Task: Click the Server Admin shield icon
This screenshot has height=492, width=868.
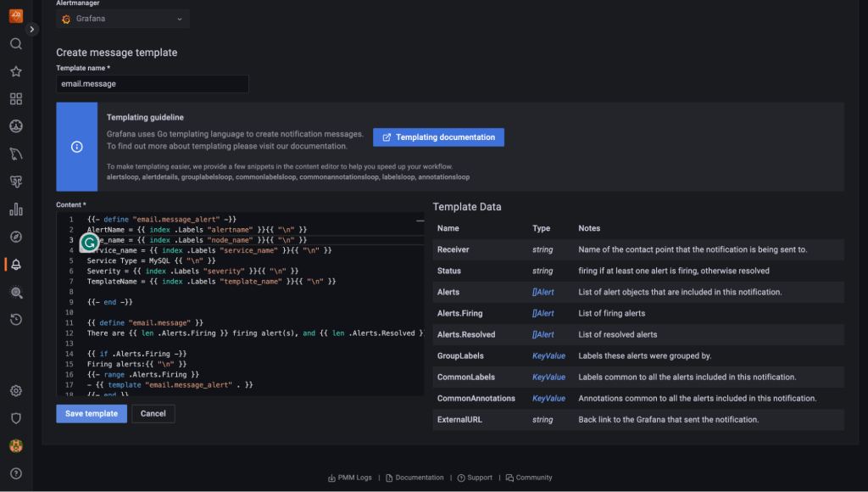Action: click(16, 418)
